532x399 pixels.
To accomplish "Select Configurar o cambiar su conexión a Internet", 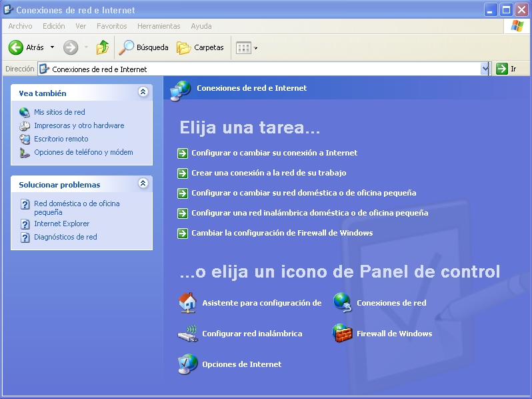I will click(275, 153).
